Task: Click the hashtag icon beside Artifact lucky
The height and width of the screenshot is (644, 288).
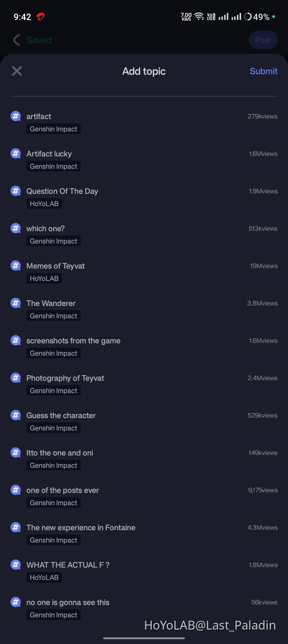Action: (16, 153)
